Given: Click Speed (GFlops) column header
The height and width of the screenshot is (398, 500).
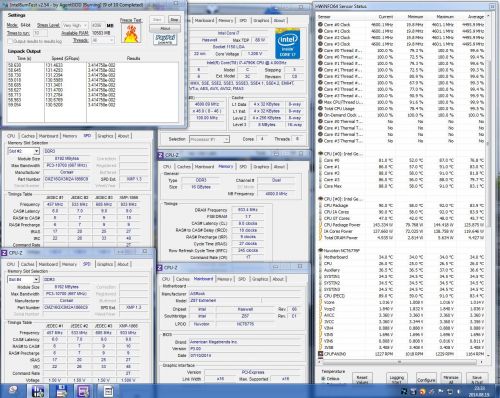Looking at the screenshot, I should (x=65, y=58).
